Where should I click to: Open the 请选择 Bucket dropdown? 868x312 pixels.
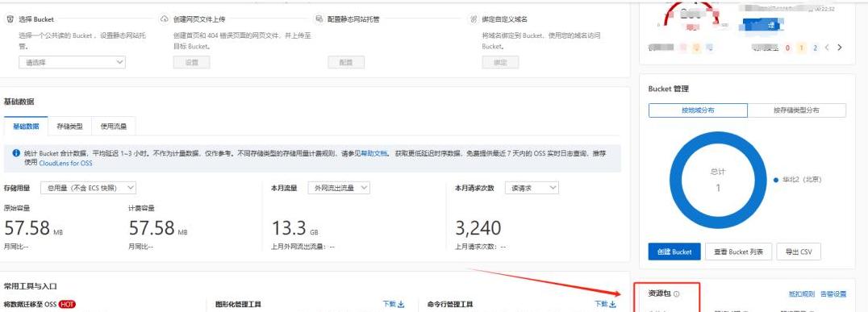(72, 63)
